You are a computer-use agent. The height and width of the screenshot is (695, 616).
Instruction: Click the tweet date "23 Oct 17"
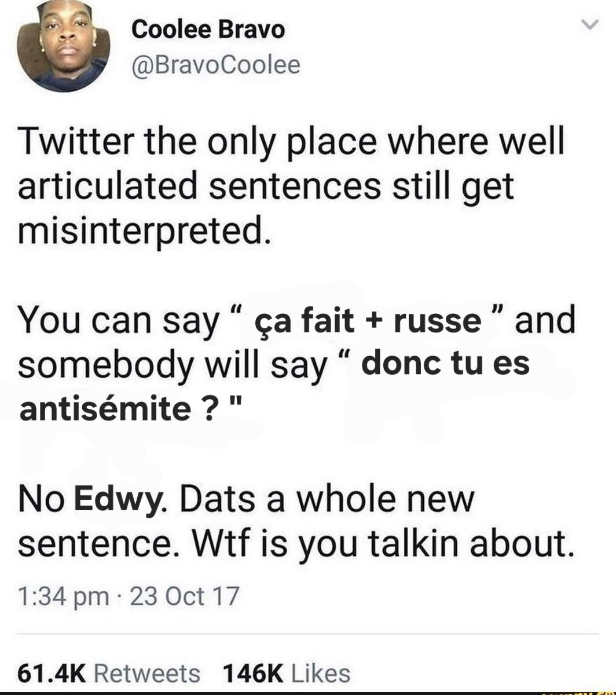tap(184, 595)
